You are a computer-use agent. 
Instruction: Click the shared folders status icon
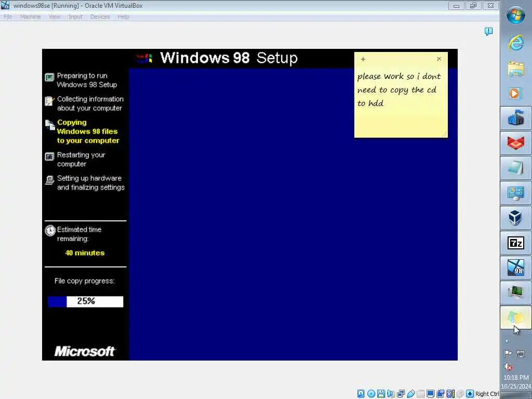(421, 394)
